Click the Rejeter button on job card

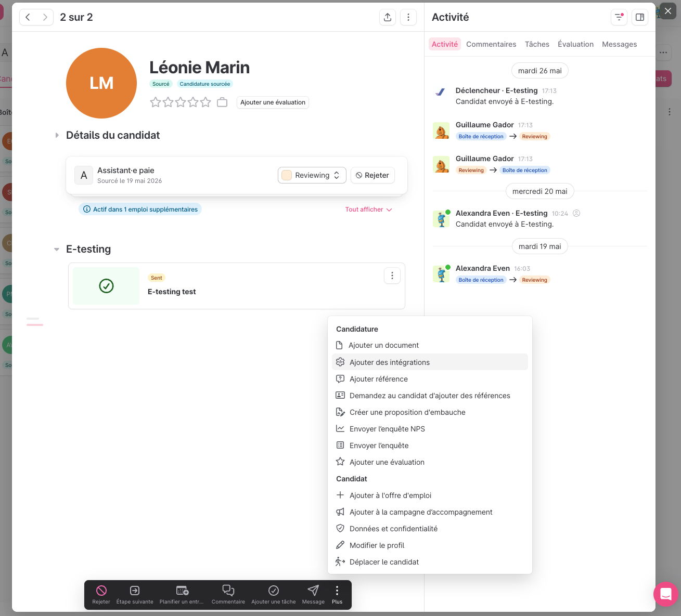[x=372, y=175]
